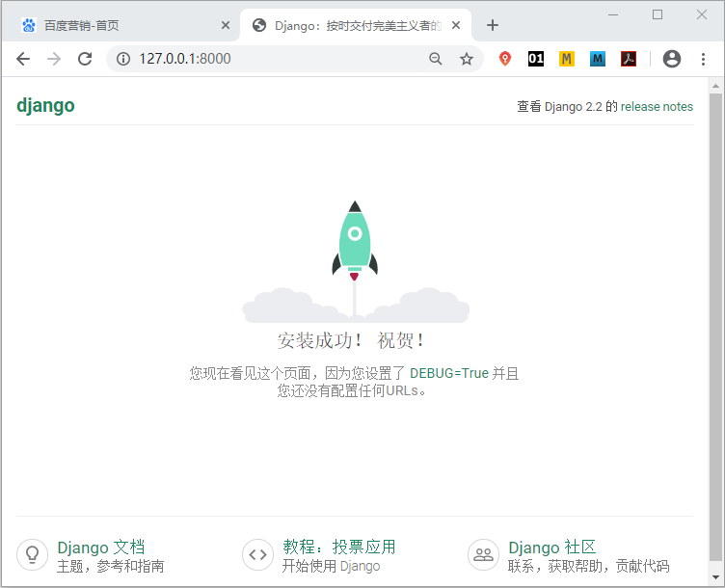
Task: Reload the current page
Action: point(85,59)
